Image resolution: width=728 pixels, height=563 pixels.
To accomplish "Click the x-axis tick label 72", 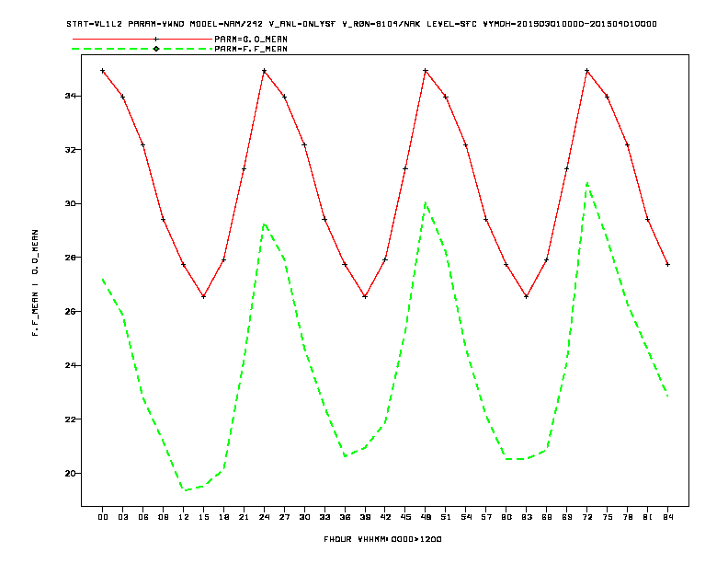I will pyautogui.click(x=586, y=517).
